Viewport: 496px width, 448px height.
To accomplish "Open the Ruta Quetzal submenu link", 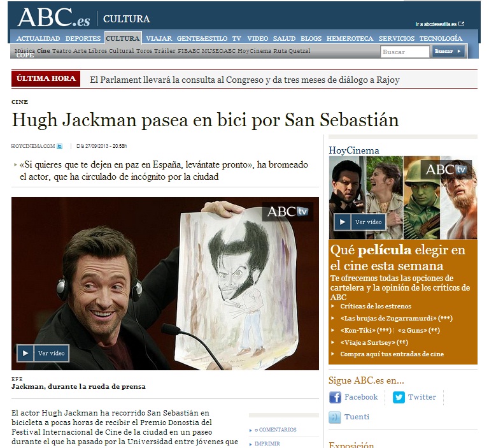I will pyautogui.click(x=292, y=50).
